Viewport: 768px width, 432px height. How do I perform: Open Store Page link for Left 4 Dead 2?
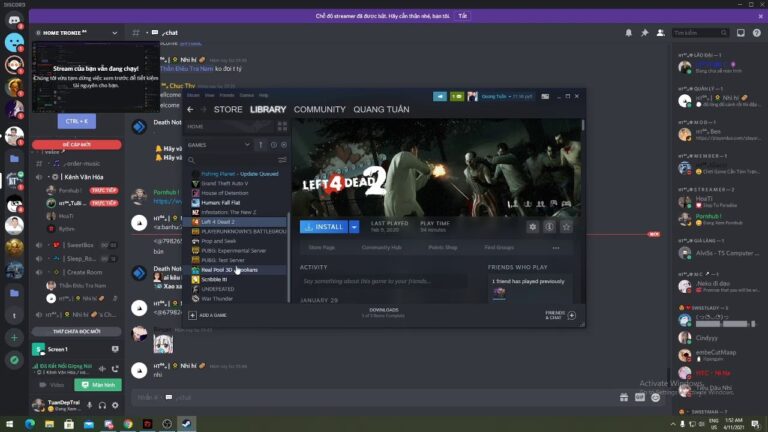tap(321, 247)
